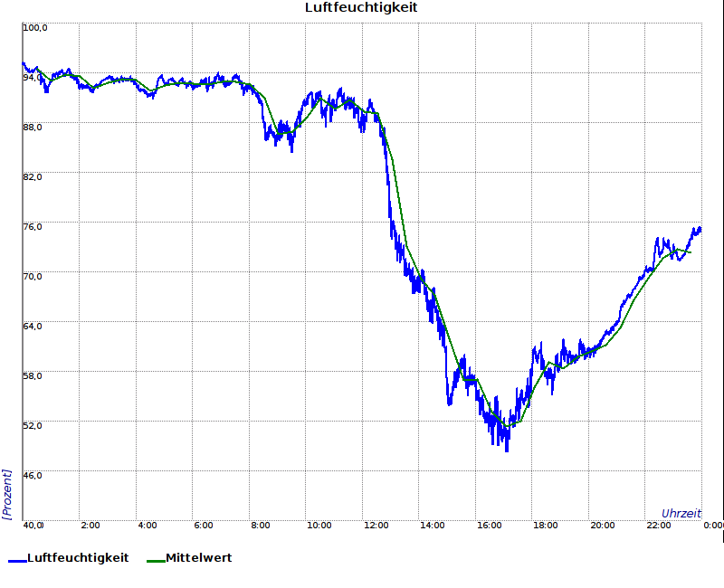Click the 20:00 time tick label
Screen dimensions: 724x588
tap(603, 526)
